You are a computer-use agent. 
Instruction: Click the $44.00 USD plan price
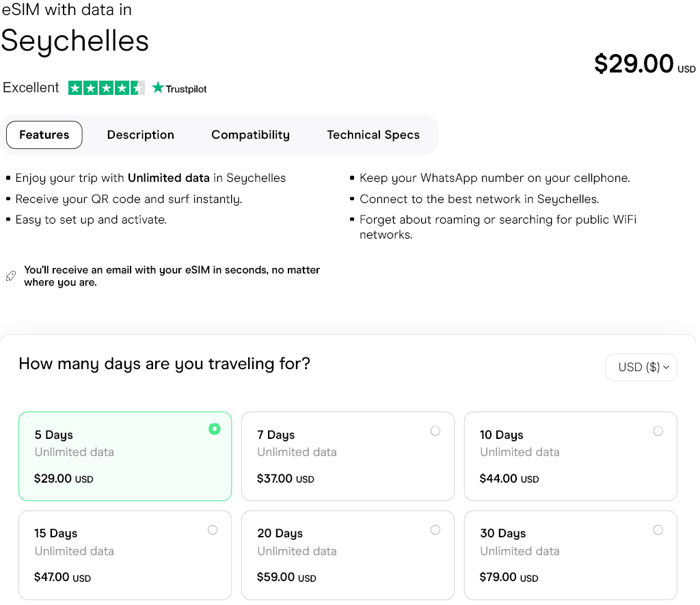[x=509, y=479]
